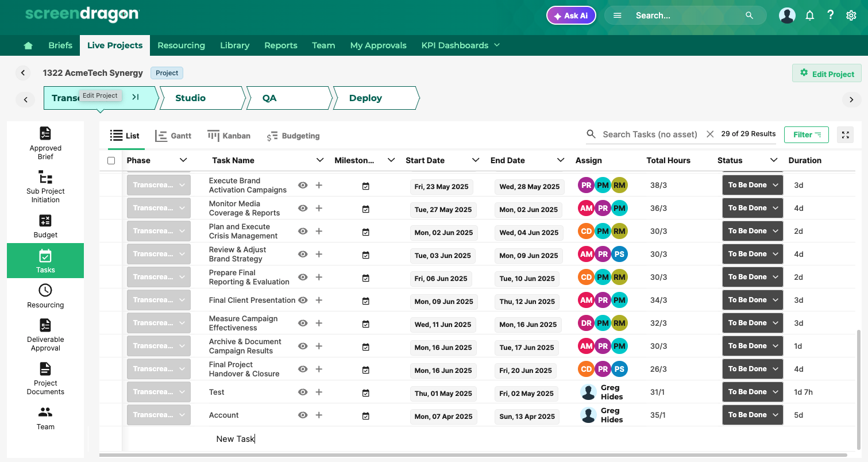This screenshot has height=462, width=868.
Task: Click the fullscreen expand icon
Action: pyautogui.click(x=845, y=135)
